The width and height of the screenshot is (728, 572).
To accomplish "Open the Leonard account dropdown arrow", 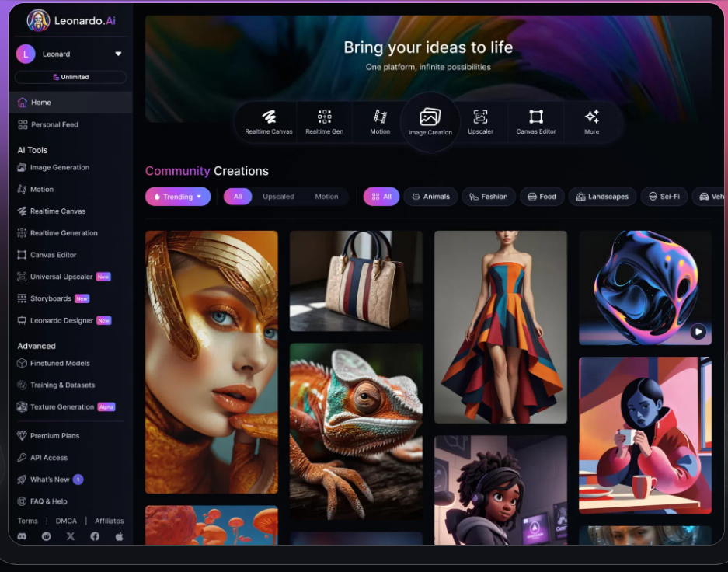I will [x=118, y=54].
